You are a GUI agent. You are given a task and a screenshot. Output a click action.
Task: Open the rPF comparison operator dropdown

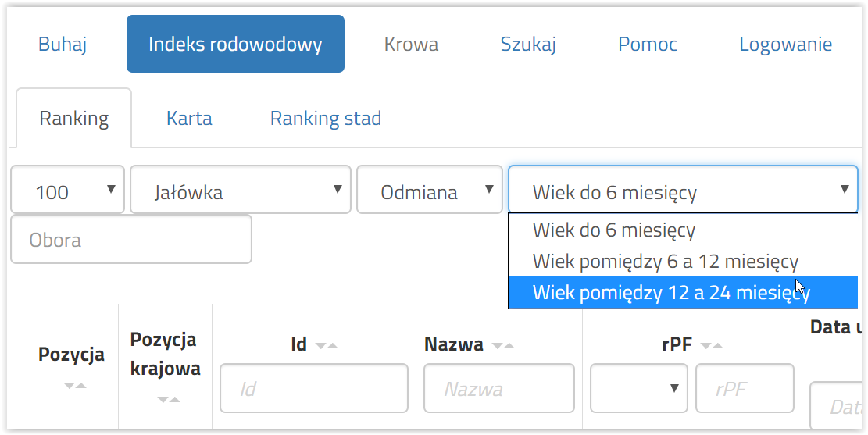pos(639,388)
